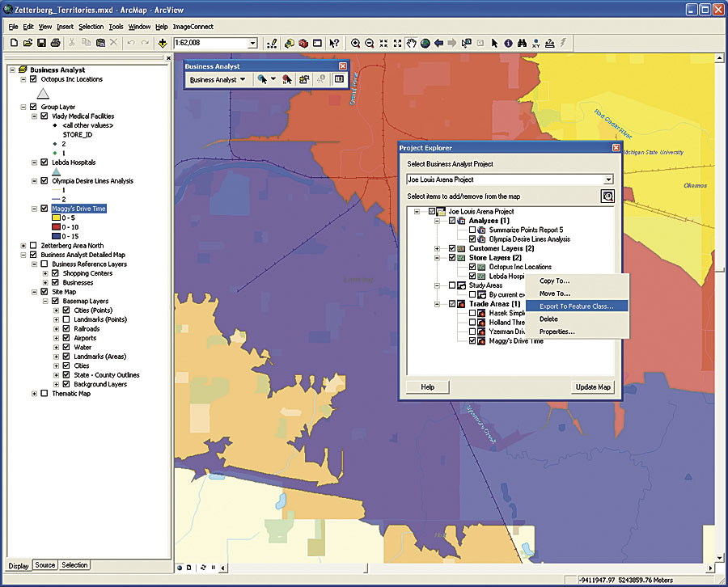Image resolution: width=728 pixels, height=587 pixels.
Task: Open the Joe Louis Arena Project combo box
Action: (x=510, y=179)
